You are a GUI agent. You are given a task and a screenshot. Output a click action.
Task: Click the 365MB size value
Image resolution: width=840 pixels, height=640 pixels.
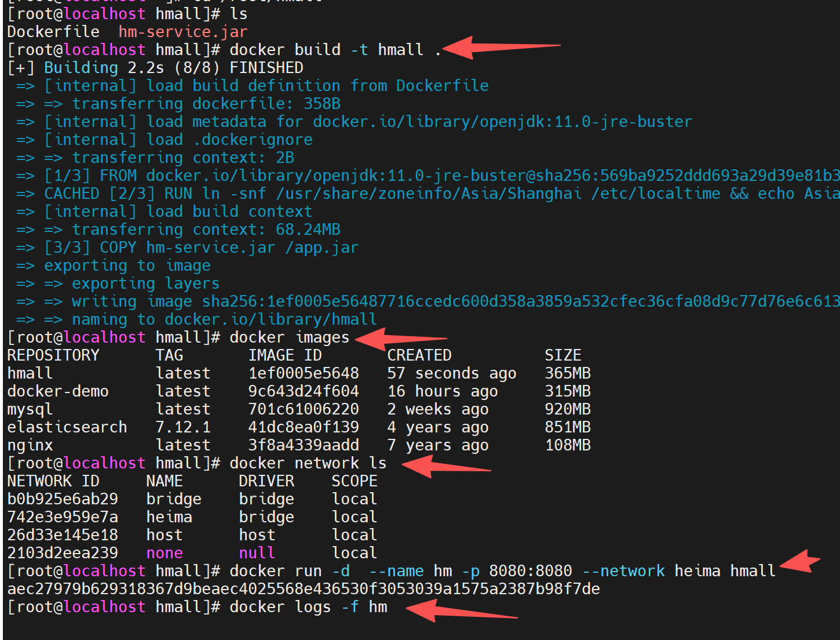click(x=568, y=373)
